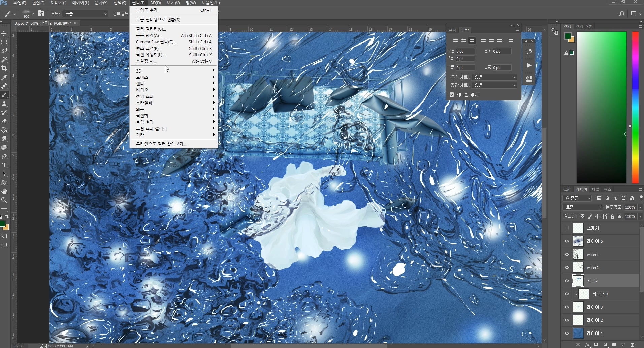The height and width of the screenshot is (348, 644).
Task: Create a new layer with the bottom icon
Action: click(623, 345)
